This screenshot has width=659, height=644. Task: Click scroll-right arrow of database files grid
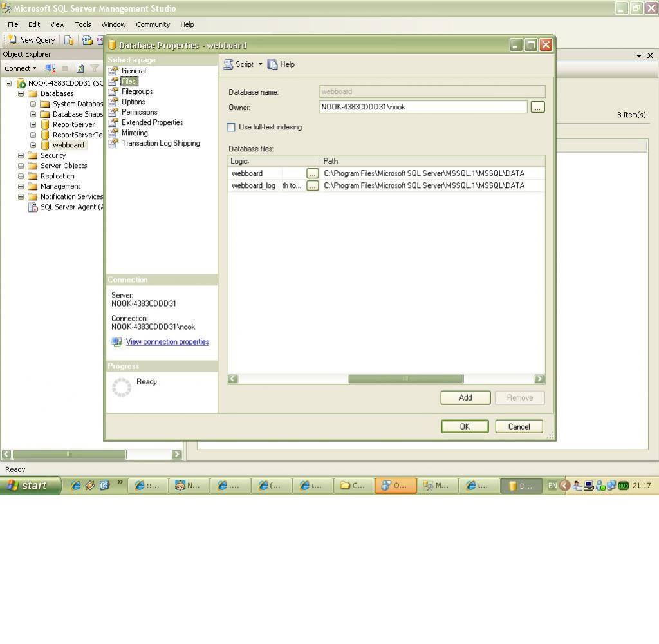539,379
